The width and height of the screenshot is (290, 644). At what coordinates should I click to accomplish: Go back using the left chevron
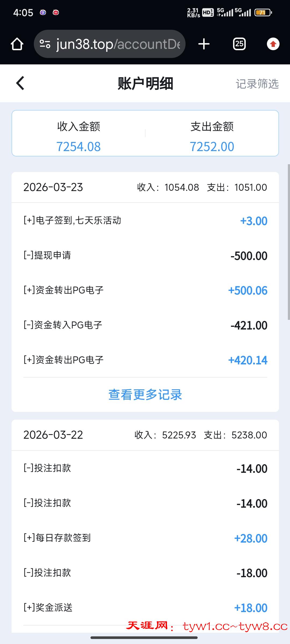point(20,83)
